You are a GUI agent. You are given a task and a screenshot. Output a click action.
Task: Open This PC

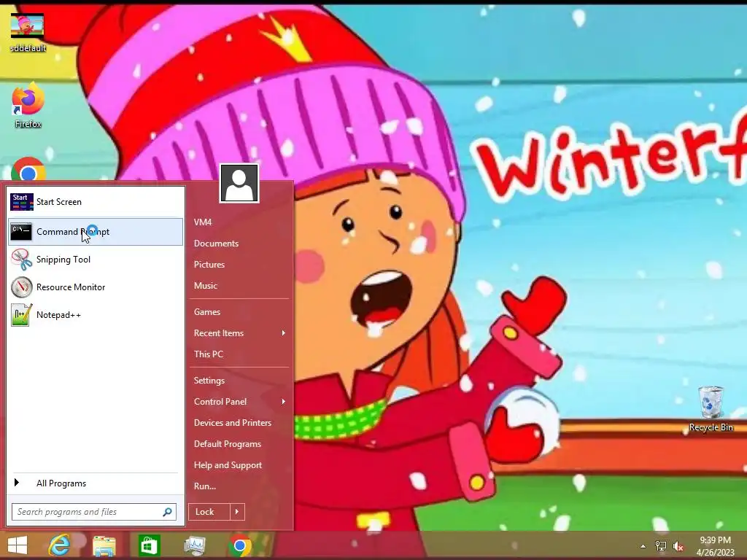click(208, 354)
